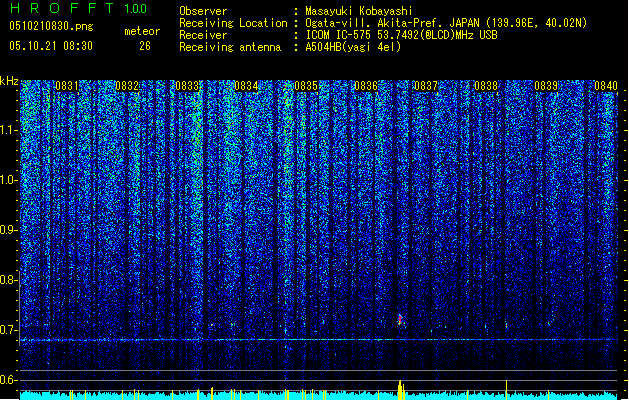Click the tall yellow power spike below 0837

(x=400, y=390)
